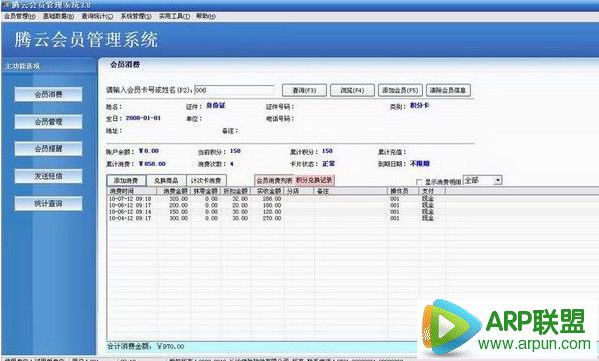Click the 兑换商品 button
The height and width of the screenshot is (361, 599).
(x=166, y=180)
